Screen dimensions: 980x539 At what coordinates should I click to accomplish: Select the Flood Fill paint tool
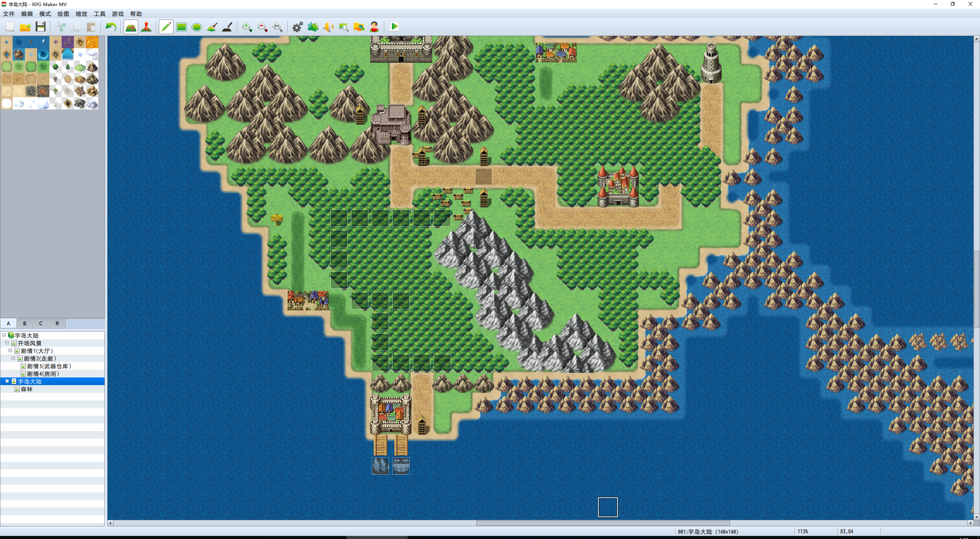pyautogui.click(x=212, y=27)
